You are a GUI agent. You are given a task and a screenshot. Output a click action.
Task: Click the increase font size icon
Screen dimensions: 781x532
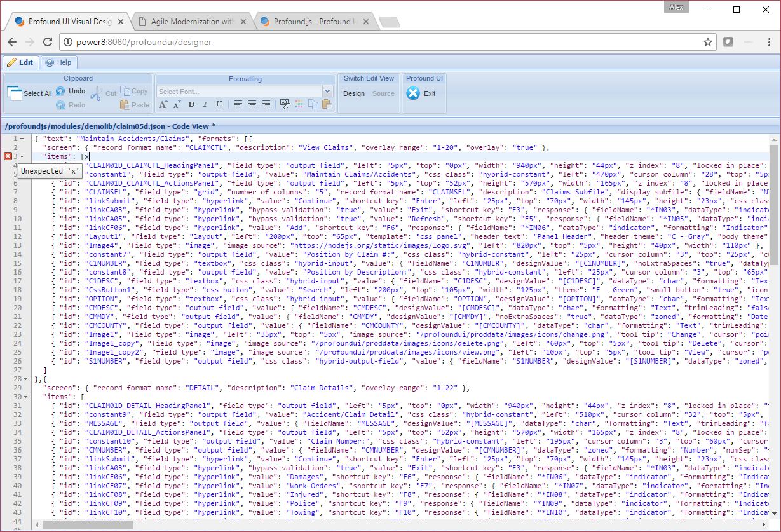[163, 104]
